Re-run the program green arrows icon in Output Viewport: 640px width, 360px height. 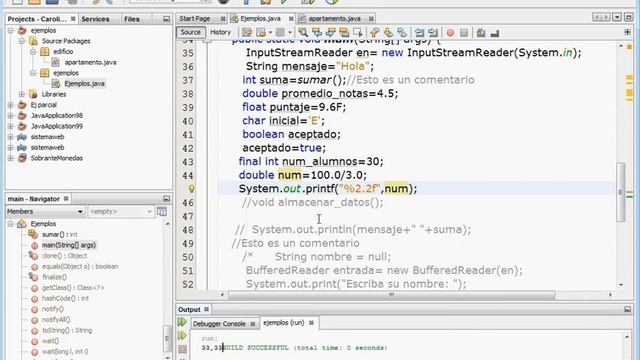point(182,322)
